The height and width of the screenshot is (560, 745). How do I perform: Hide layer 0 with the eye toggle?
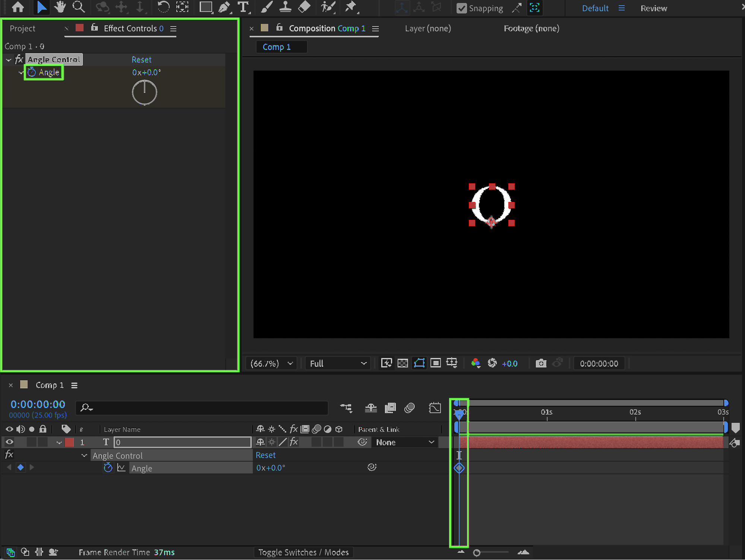click(x=9, y=442)
